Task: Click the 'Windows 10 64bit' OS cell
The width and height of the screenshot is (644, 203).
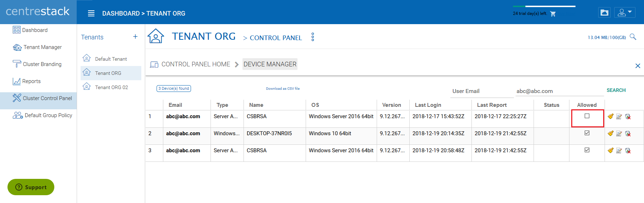Action: point(330,133)
